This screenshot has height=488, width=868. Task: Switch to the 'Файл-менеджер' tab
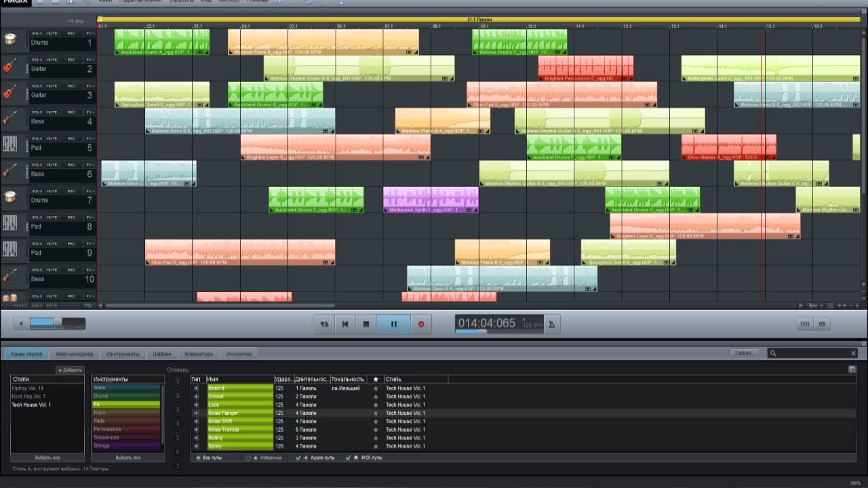click(74, 354)
